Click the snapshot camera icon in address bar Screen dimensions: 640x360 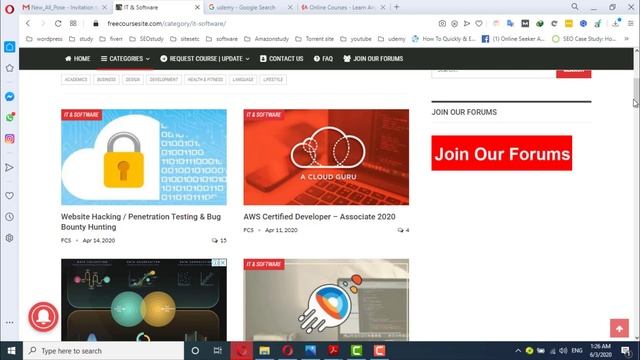(442, 24)
